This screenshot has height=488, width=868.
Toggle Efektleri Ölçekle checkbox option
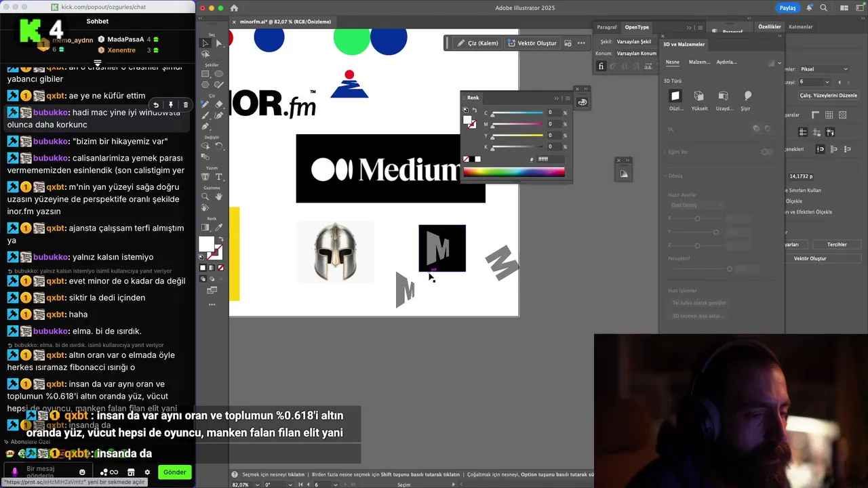point(808,212)
